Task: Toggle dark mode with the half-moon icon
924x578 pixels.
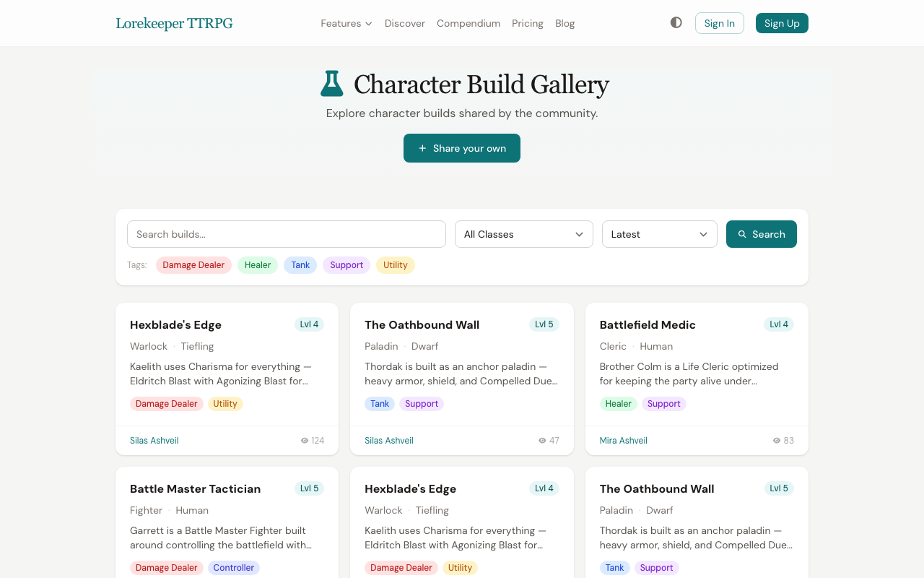Action: (x=676, y=22)
